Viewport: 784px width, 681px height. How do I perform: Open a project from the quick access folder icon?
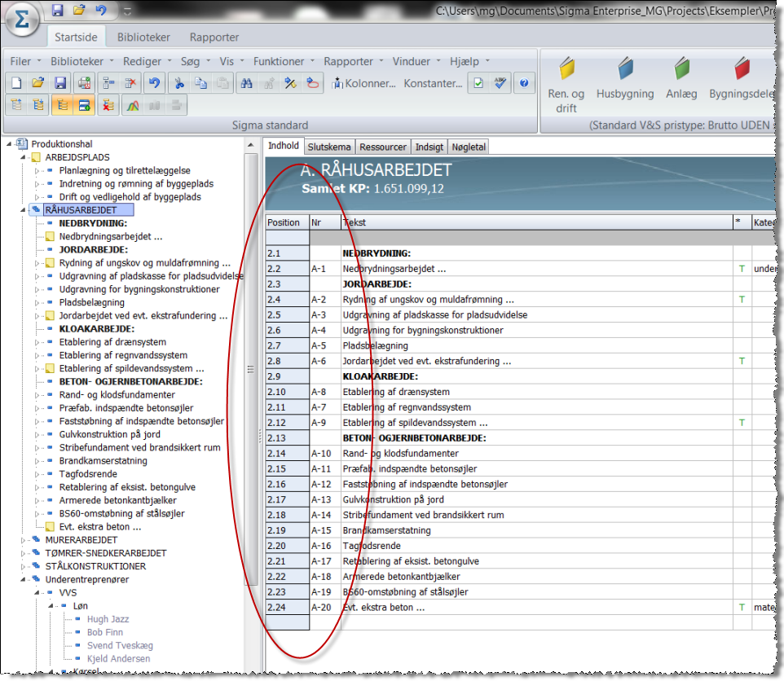pos(79,10)
